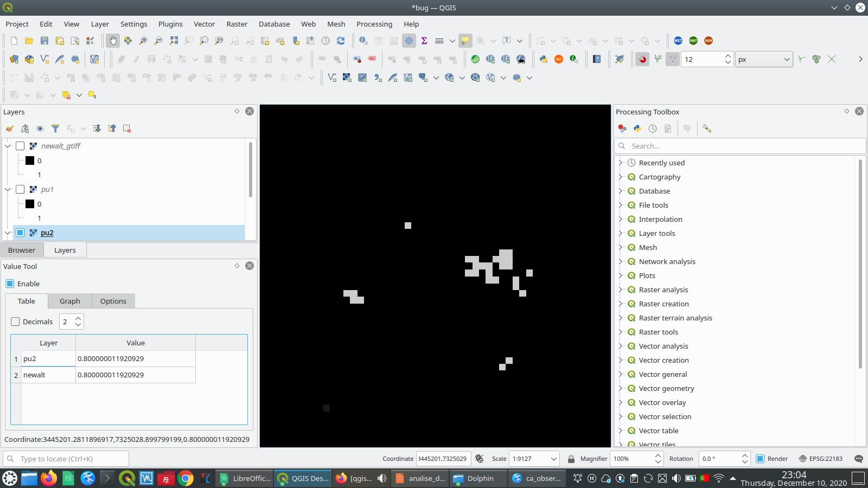Open the Processing menu
This screenshot has width=868, height=488.
(374, 24)
